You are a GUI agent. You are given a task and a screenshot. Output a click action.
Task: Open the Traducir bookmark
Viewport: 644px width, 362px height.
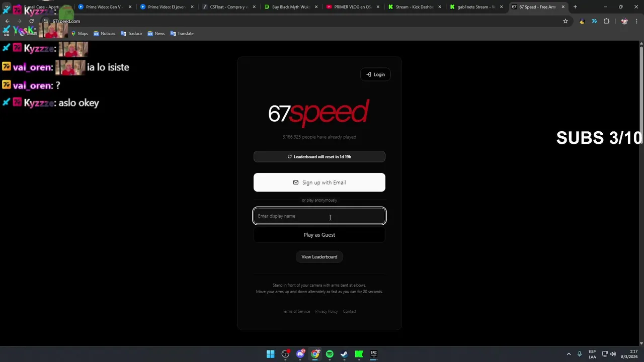(x=131, y=33)
